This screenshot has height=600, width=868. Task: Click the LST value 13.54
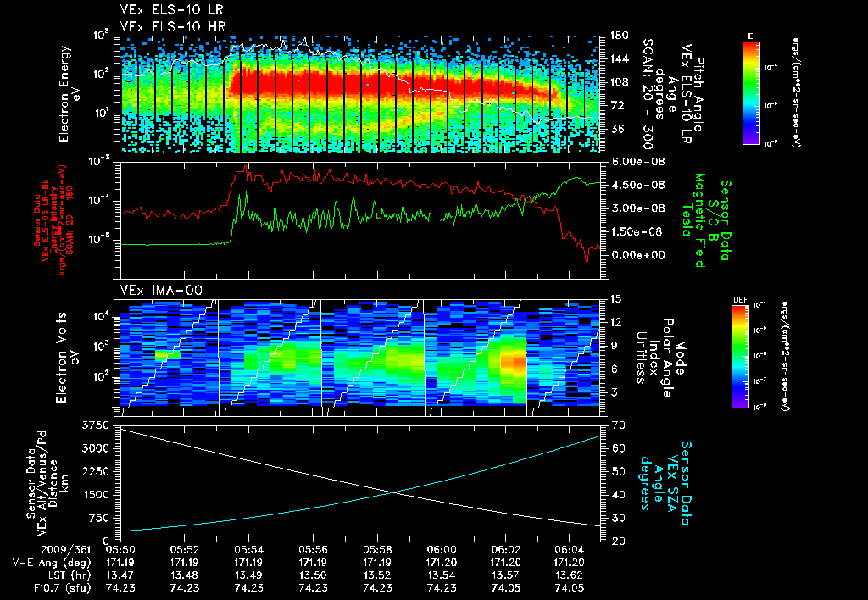tap(442, 575)
